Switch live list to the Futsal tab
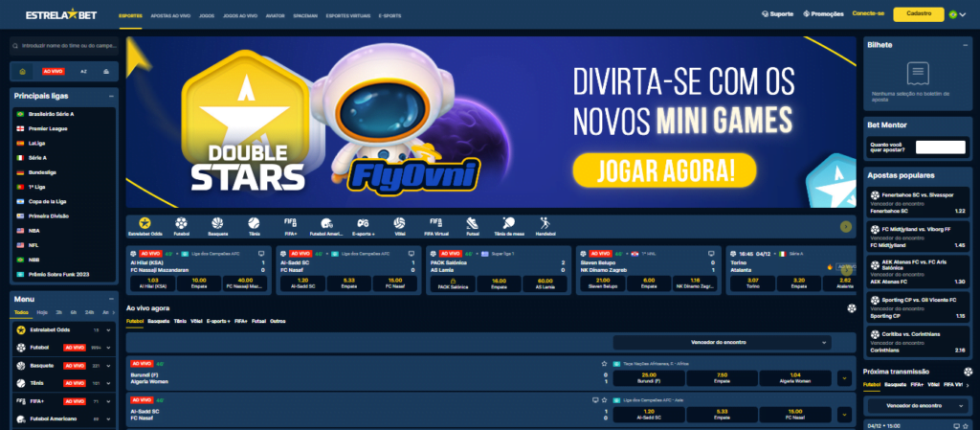Image resolution: width=980 pixels, height=430 pixels. coord(258,321)
